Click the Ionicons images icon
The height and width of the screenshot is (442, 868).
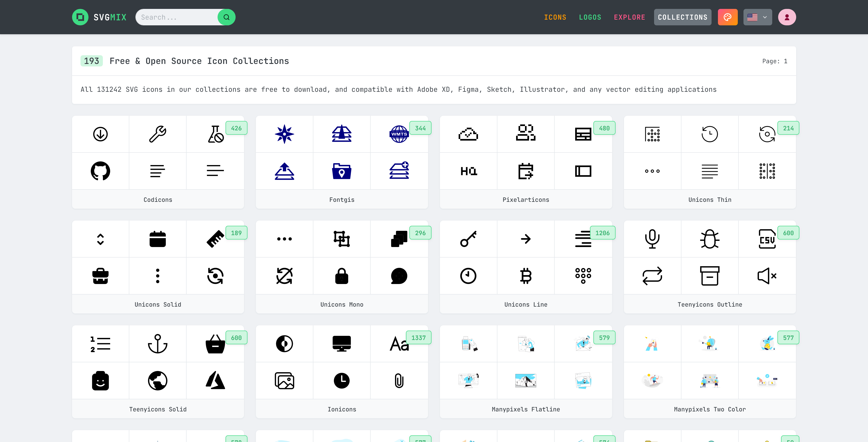[x=284, y=381]
